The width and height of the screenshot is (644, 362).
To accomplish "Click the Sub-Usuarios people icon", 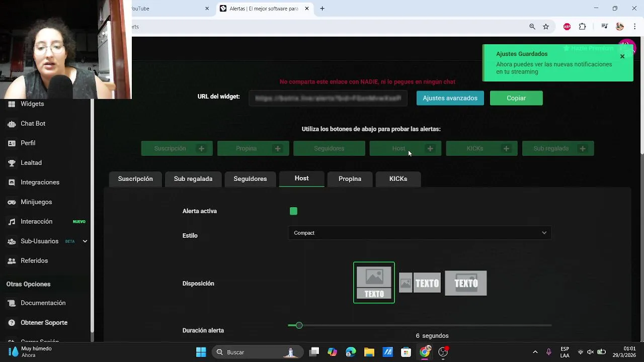I will point(12,241).
